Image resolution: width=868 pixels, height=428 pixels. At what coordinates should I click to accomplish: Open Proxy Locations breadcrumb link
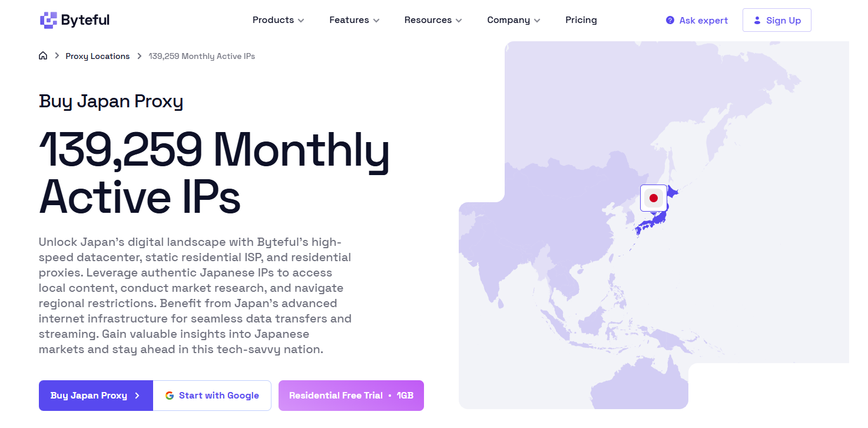tap(98, 56)
